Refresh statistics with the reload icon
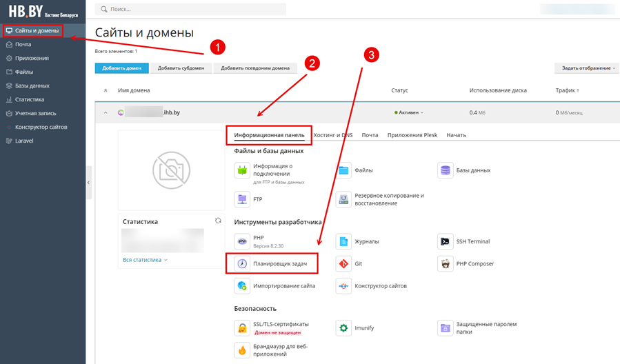620x364 pixels. pyautogui.click(x=218, y=221)
